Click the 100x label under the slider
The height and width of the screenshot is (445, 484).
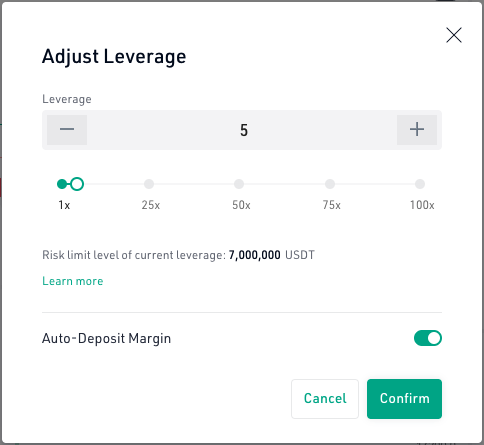pos(422,205)
